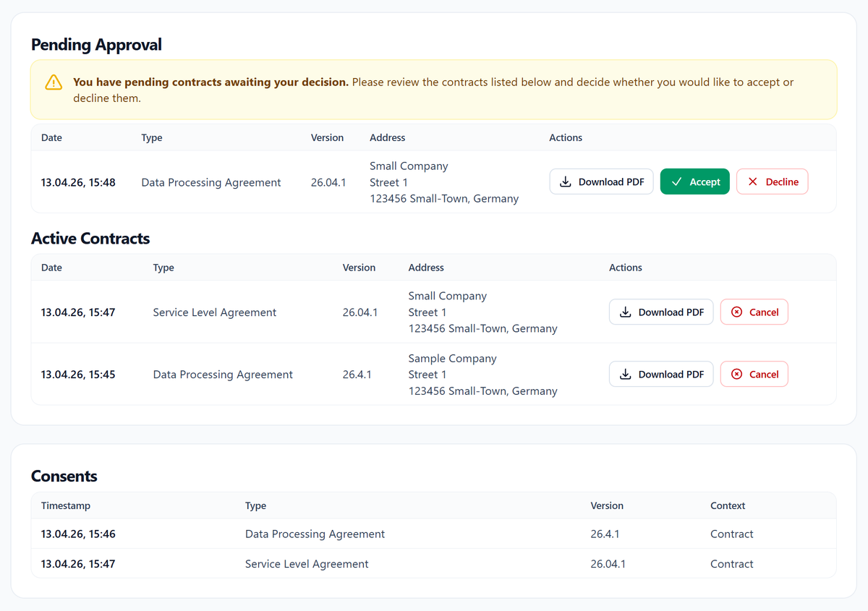Click the checkmark icon inside the Accept button
This screenshot has height=611, width=868.
point(677,181)
